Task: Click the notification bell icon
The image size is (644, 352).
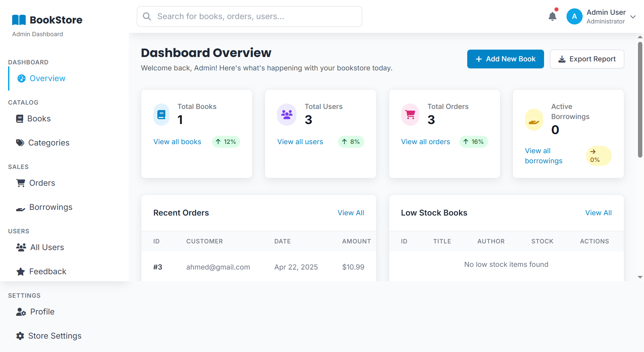Action: [x=552, y=16]
